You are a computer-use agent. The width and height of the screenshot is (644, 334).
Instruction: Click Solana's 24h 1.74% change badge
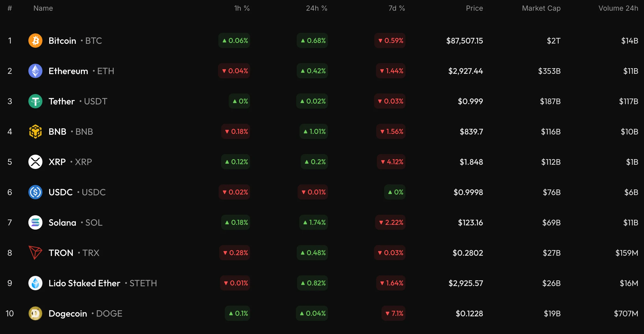[x=314, y=223]
